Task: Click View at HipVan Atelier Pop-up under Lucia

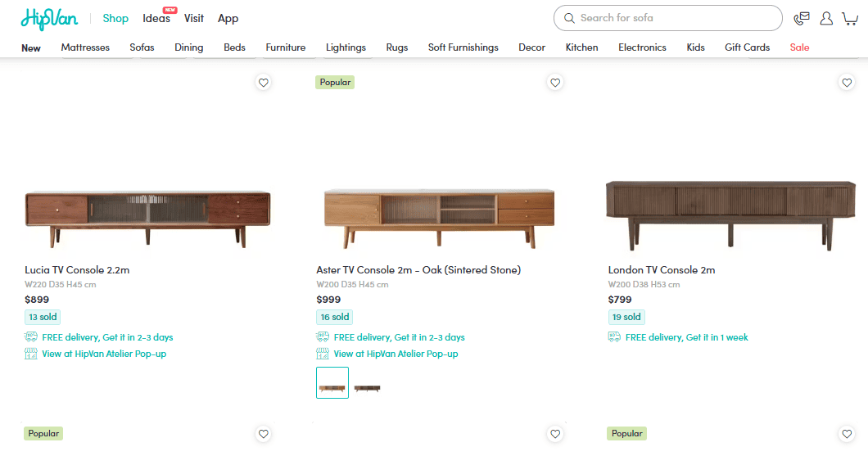Action: click(x=104, y=354)
